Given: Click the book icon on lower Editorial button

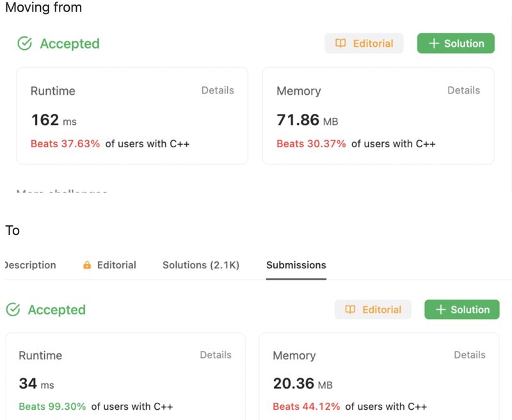Looking at the screenshot, I should (350, 309).
